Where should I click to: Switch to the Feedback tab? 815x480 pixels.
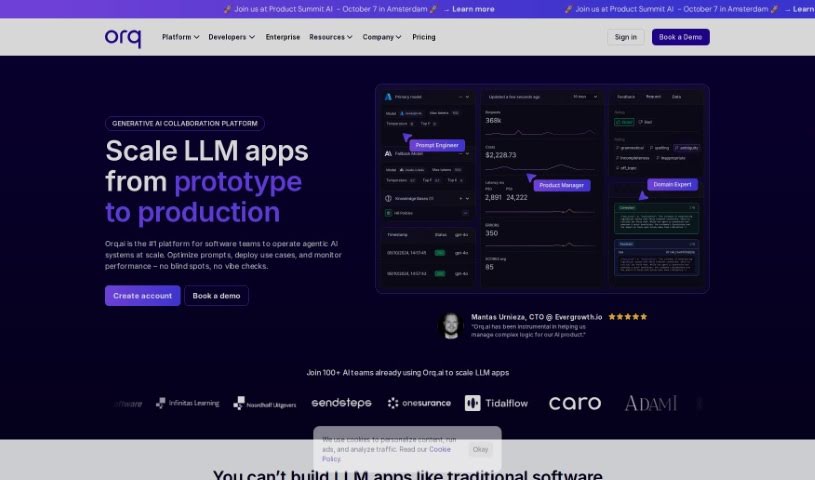point(626,97)
